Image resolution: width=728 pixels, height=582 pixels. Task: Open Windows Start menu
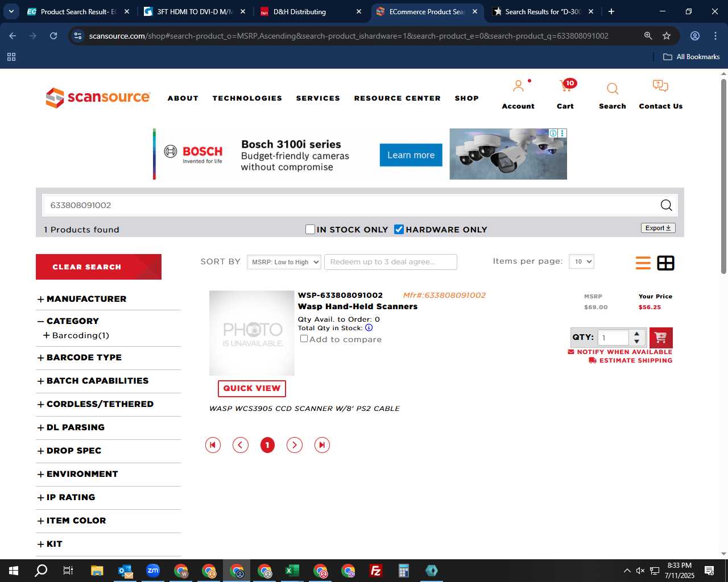(x=14, y=571)
